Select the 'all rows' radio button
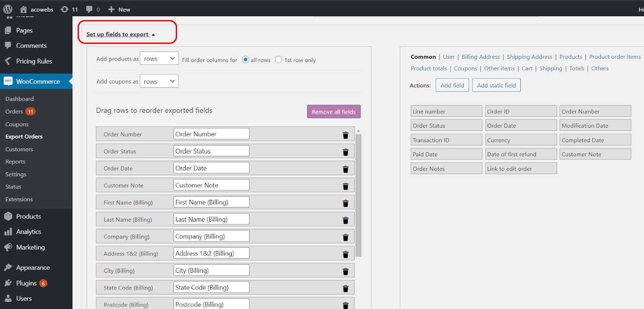The width and height of the screenshot is (644, 309). (x=246, y=60)
